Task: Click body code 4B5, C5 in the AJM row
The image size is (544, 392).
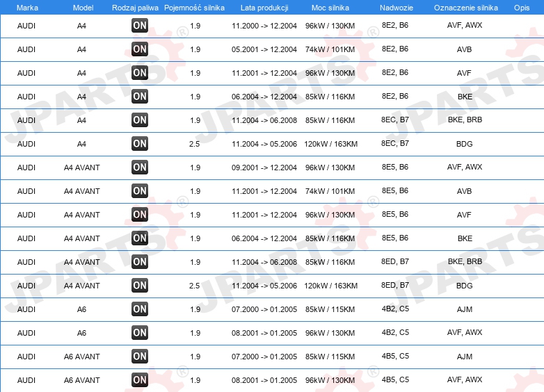Action: (395, 356)
